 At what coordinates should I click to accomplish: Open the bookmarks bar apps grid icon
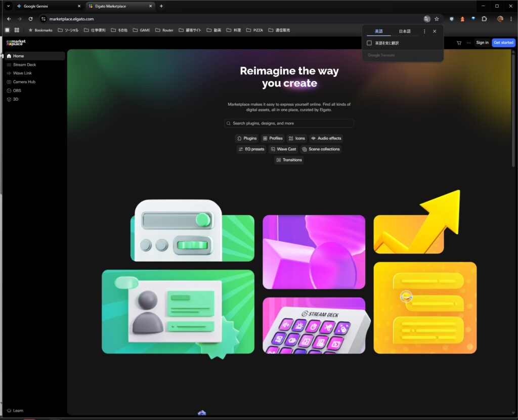(x=17, y=30)
